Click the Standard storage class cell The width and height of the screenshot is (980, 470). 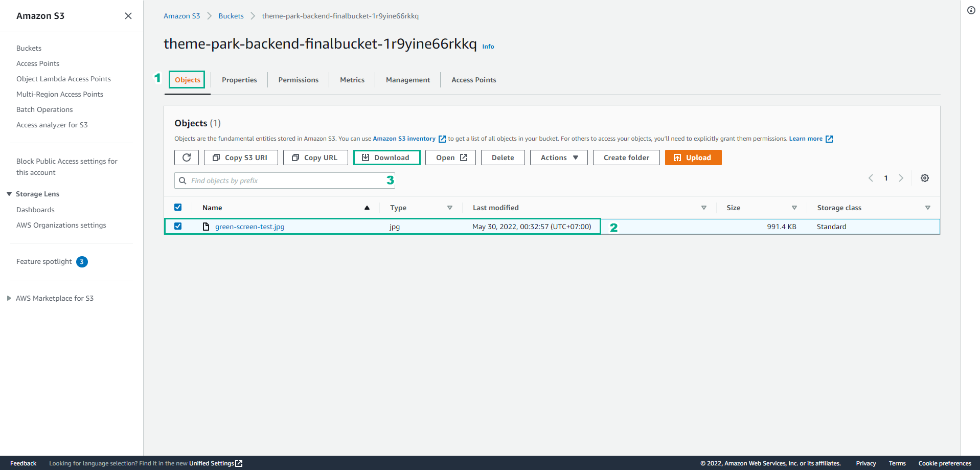(x=831, y=227)
